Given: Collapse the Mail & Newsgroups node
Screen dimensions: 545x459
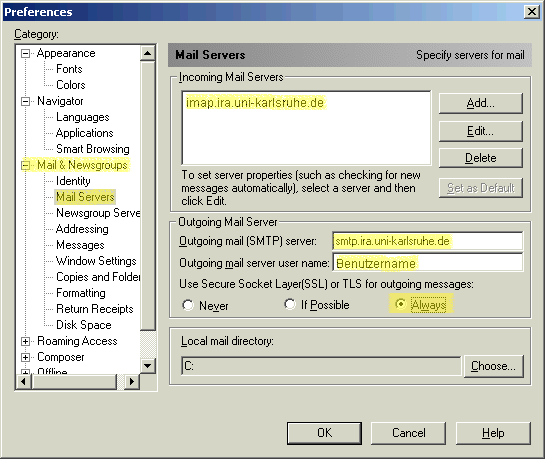Looking at the screenshot, I should coord(25,165).
